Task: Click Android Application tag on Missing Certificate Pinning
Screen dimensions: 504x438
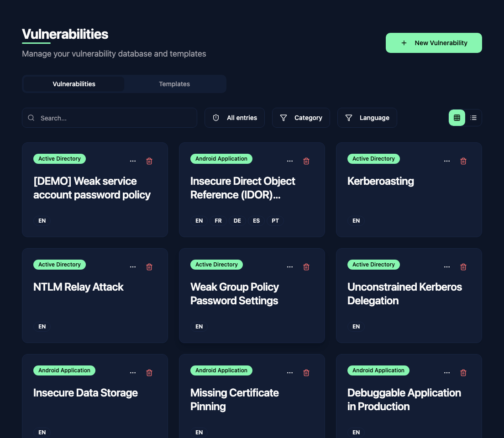Action: pos(221,370)
